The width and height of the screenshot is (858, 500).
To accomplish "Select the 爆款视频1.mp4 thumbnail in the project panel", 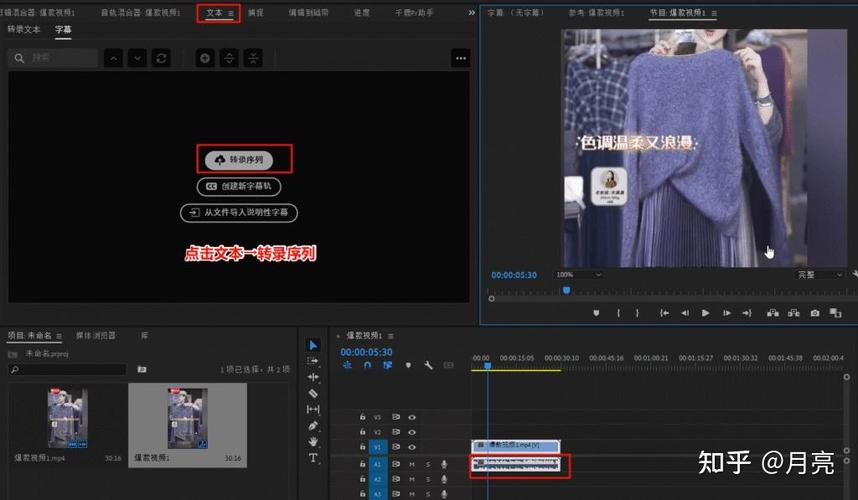I will [x=67, y=418].
